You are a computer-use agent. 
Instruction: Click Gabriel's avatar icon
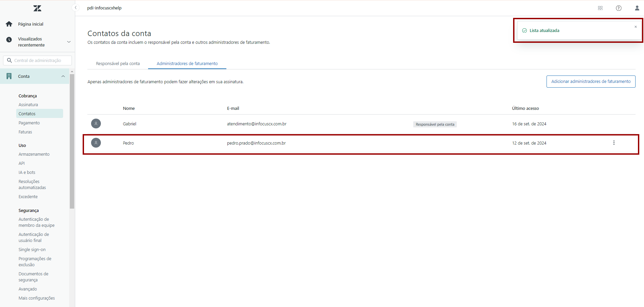(x=96, y=124)
